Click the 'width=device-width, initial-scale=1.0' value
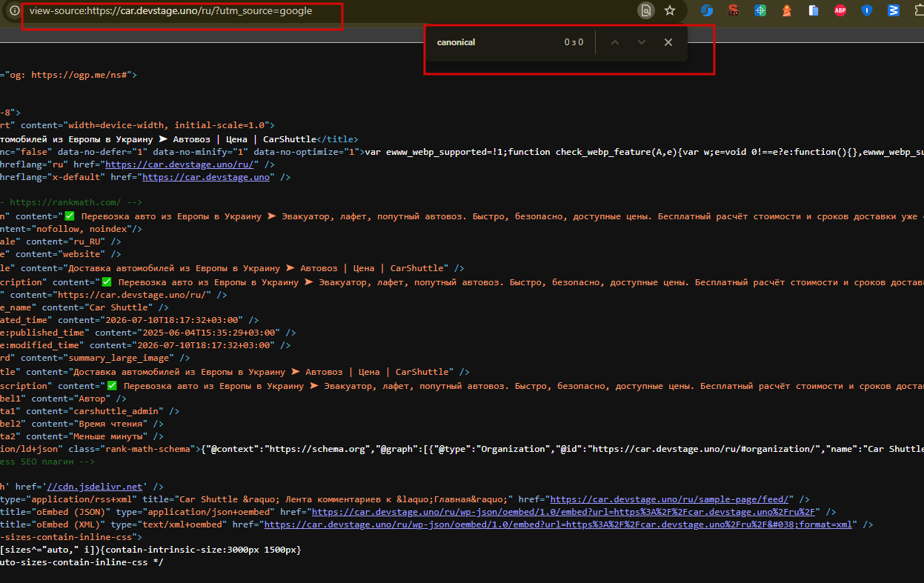924x583 pixels. click(168, 125)
